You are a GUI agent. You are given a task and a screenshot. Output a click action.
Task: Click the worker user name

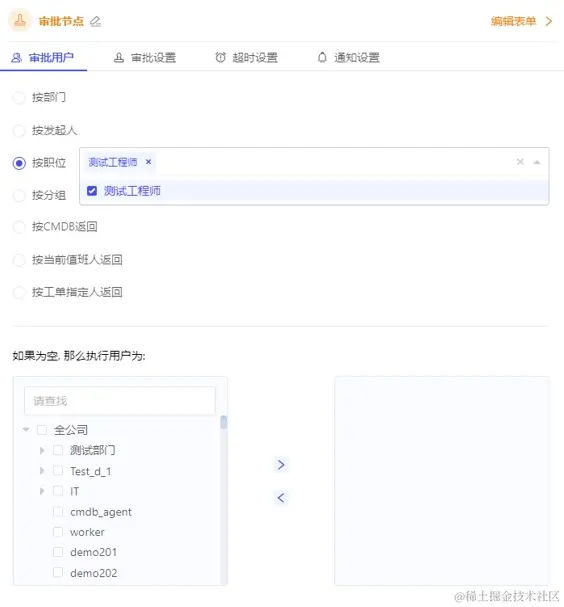[87, 532]
